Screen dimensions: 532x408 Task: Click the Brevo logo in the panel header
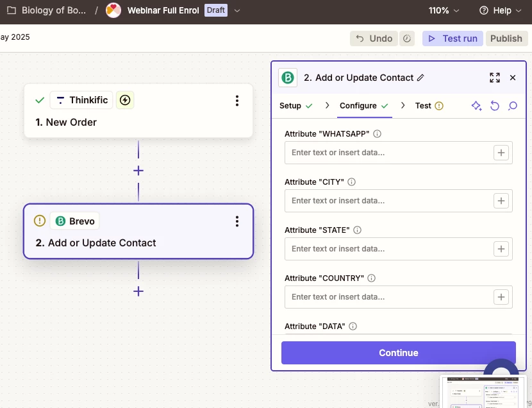pyautogui.click(x=288, y=78)
